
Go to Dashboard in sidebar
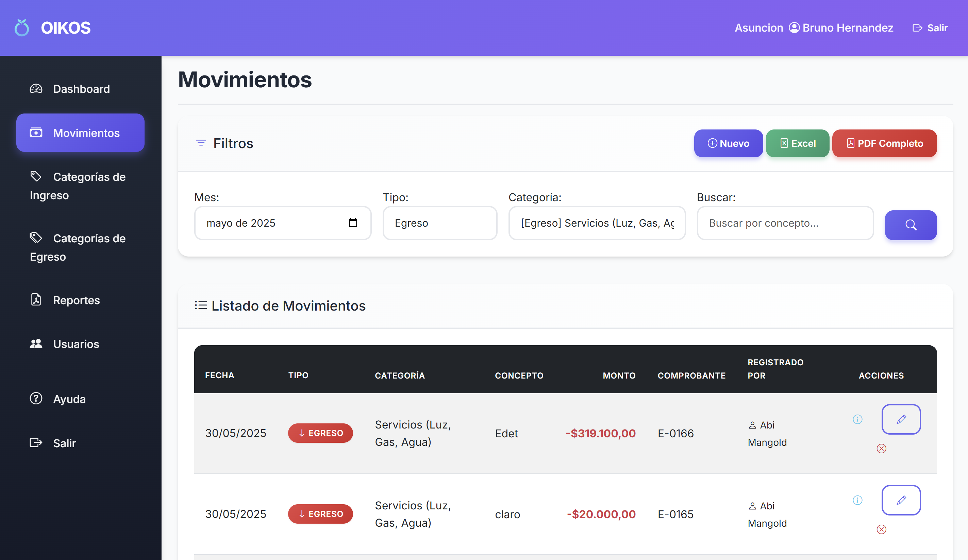tap(80, 89)
